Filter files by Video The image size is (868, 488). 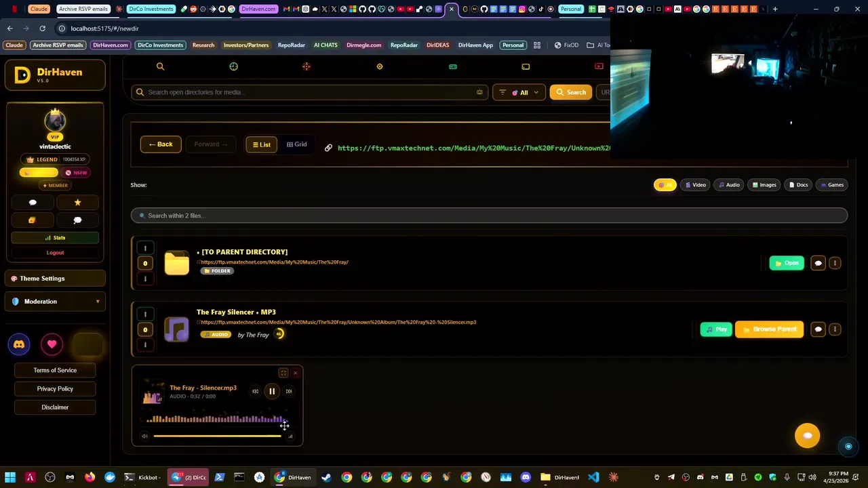pos(695,185)
